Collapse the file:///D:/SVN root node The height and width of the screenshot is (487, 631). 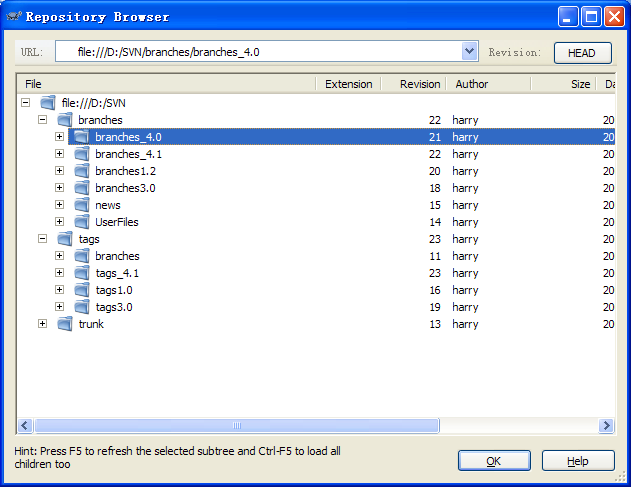25,103
